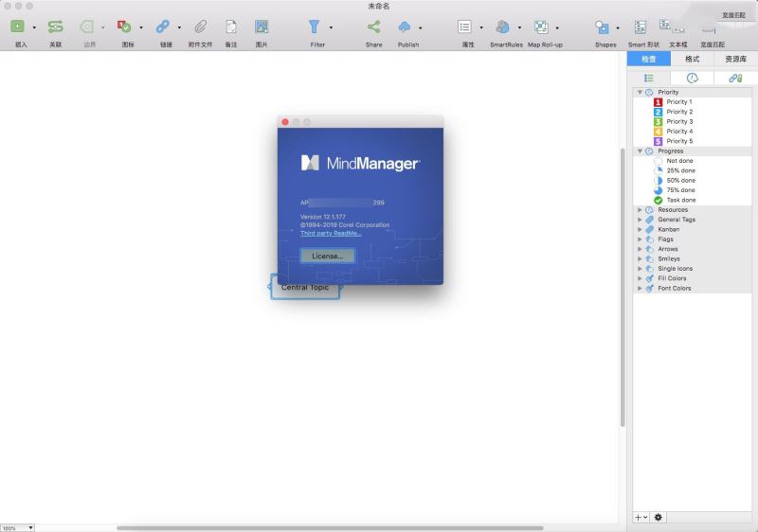Select the Not done progress marker
Screen dimensions: 758x532
pyautogui.click(x=658, y=161)
